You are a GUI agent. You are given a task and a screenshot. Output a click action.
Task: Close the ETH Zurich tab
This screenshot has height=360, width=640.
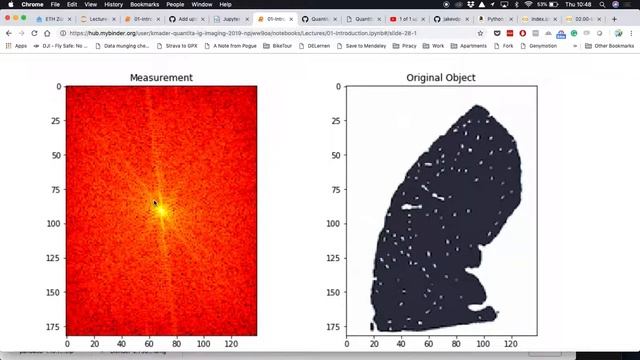pos(69,19)
